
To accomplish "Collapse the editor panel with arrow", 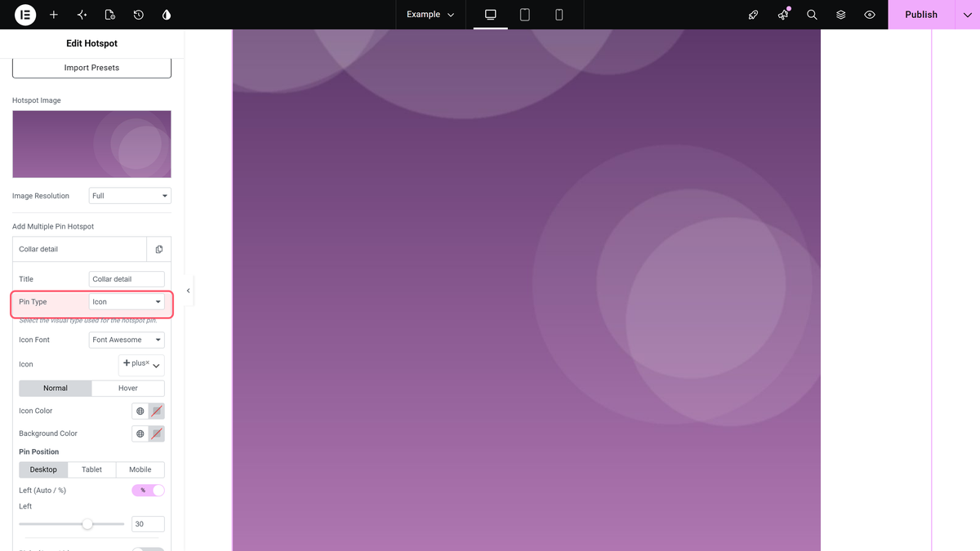I will 189,291.
